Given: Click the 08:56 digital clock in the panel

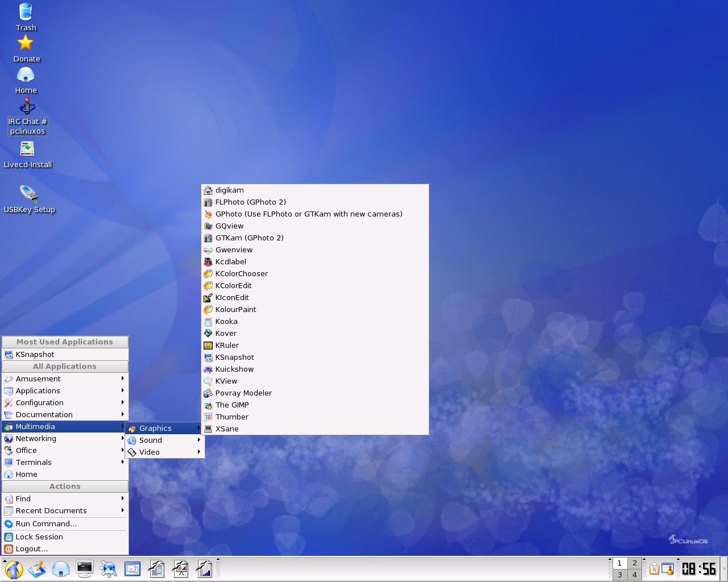Looking at the screenshot, I should [x=699, y=569].
